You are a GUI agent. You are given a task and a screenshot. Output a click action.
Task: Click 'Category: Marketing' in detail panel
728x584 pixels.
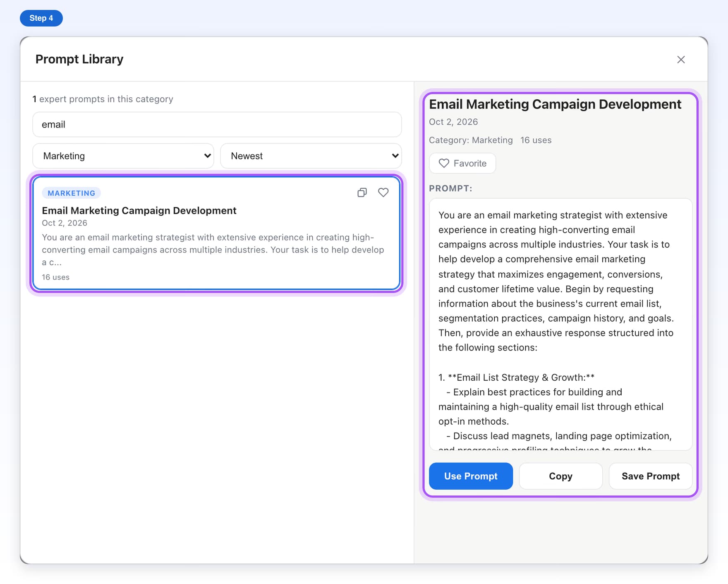pyautogui.click(x=471, y=140)
